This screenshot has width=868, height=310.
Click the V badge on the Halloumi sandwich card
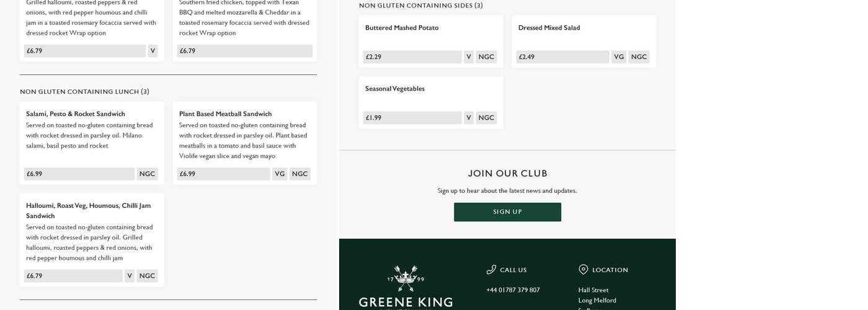130,276
